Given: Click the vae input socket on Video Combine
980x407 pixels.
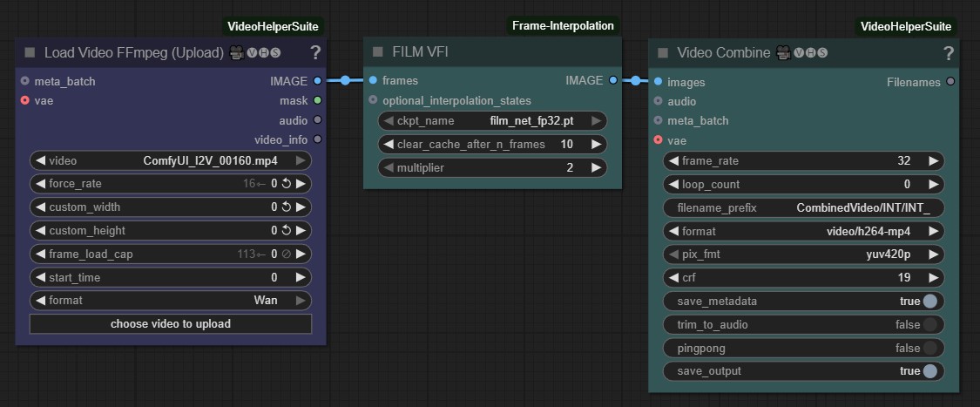Looking at the screenshot, I should click(659, 140).
